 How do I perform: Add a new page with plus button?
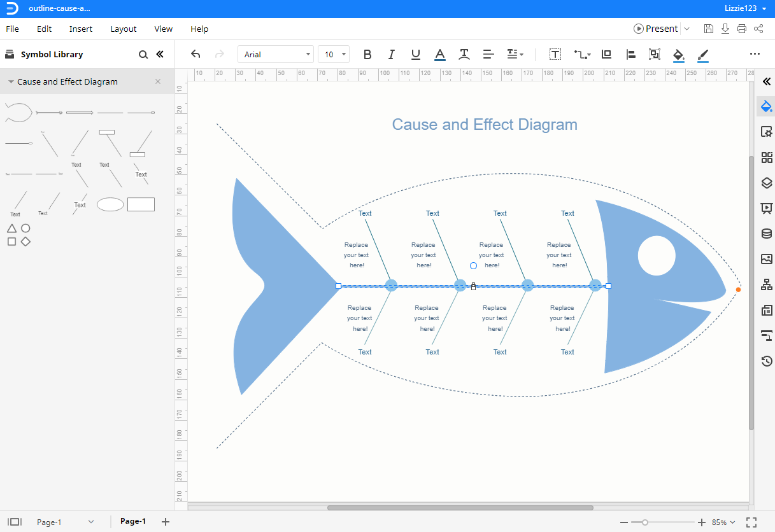[166, 522]
